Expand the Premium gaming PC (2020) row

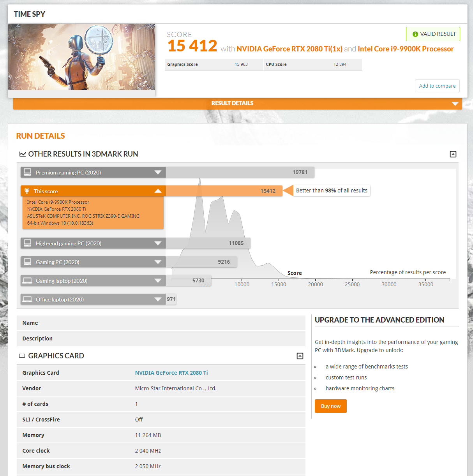click(x=158, y=172)
